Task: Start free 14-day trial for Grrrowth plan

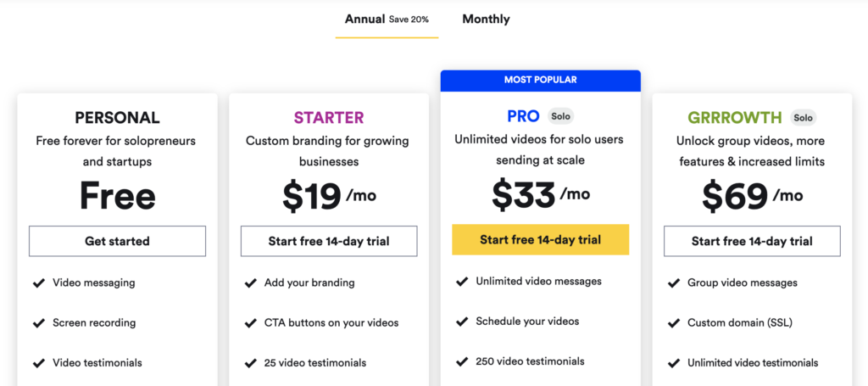Action: tap(752, 241)
